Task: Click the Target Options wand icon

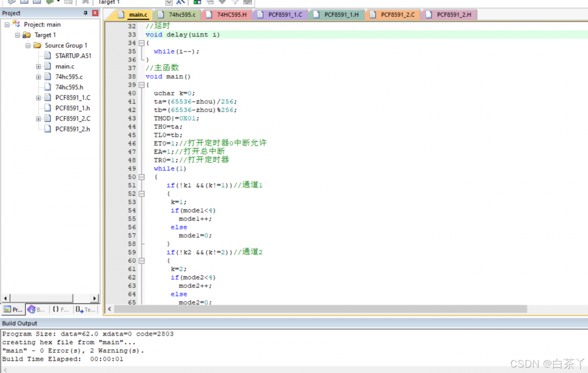Action: 181,2
